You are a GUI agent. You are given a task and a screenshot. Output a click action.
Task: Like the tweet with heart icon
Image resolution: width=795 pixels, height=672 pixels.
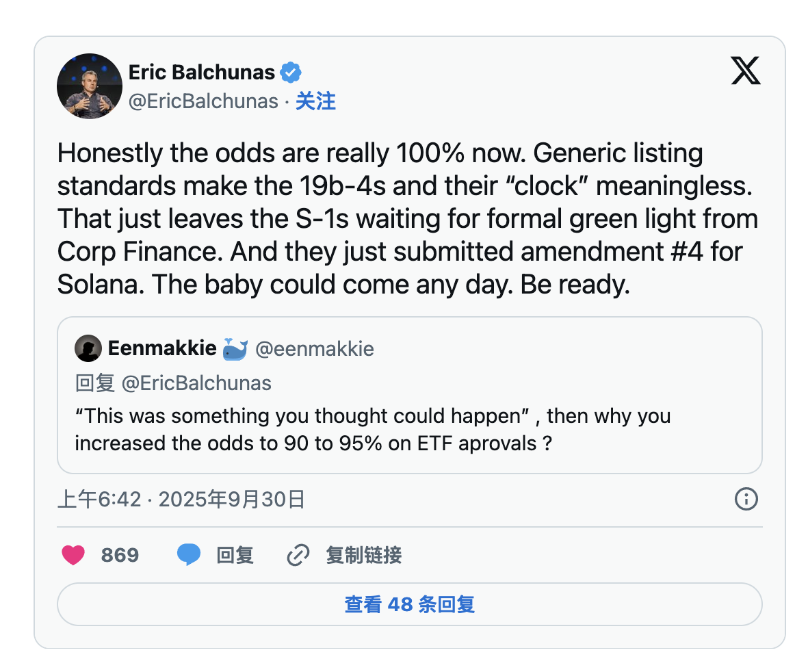[73, 555]
